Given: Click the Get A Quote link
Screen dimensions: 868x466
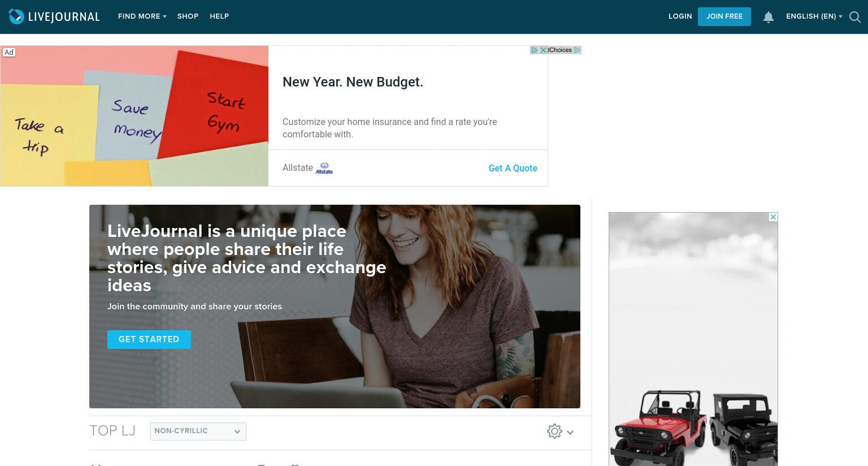Looking at the screenshot, I should [x=513, y=168].
